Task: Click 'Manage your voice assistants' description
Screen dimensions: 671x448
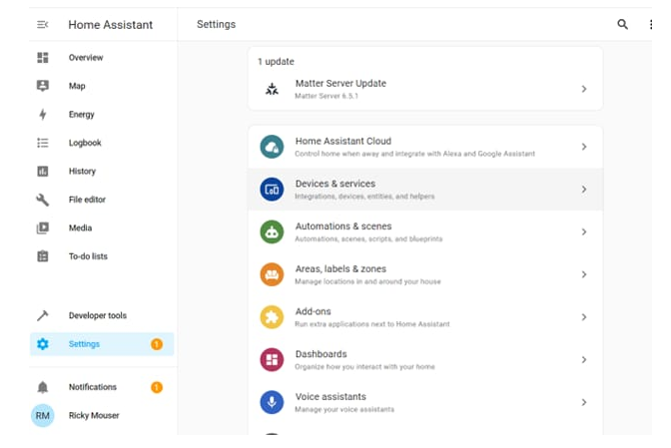Action: click(344, 409)
